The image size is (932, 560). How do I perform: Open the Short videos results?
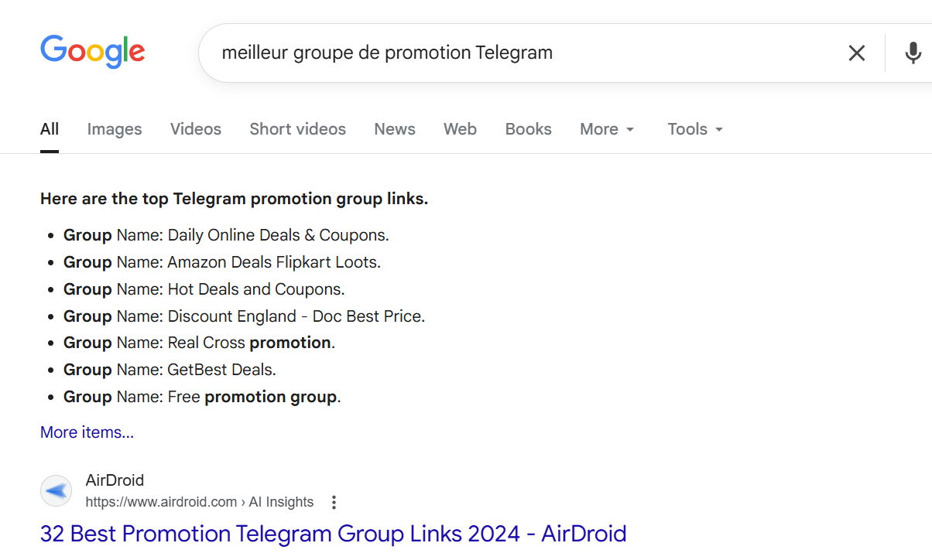(297, 129)
